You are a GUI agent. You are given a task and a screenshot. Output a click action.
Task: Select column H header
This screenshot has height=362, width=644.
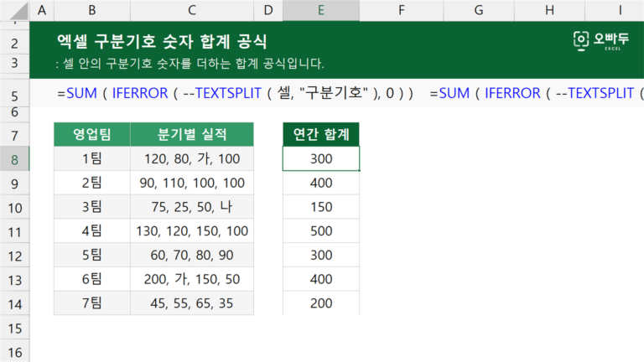[x=549, y=10]
